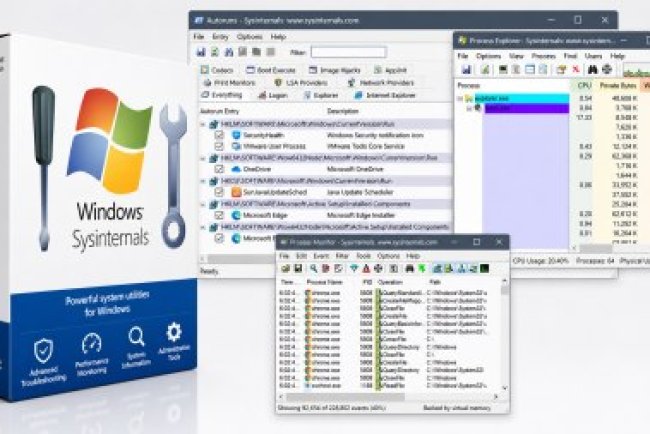Viewport: 650px width, 434px height.
Task: Open the Options menu in Autoruns
Action: [x=250, y=37]
